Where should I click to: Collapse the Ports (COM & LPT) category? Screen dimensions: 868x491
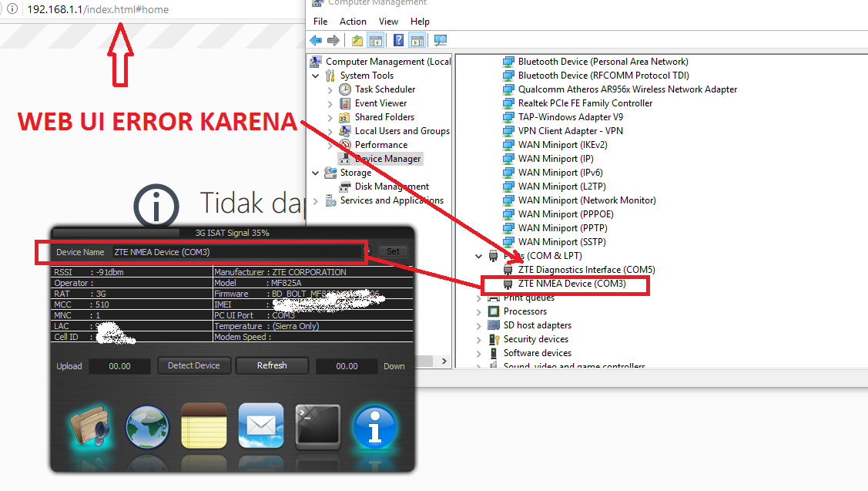pos(479,256)
